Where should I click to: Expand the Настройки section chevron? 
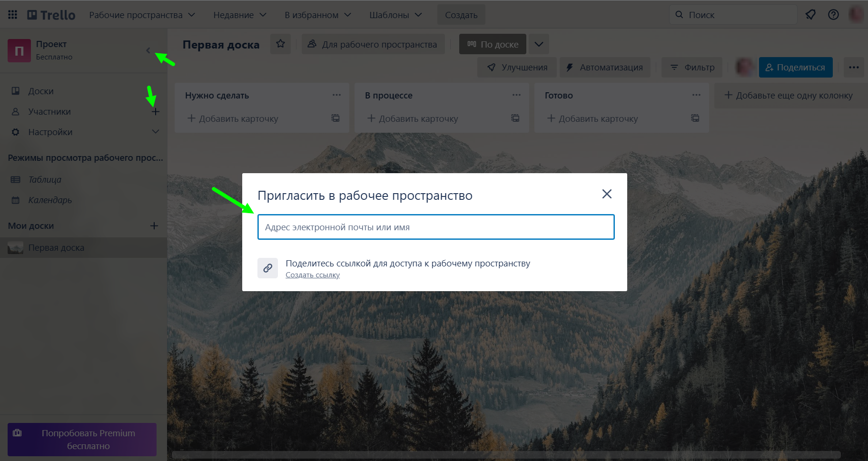click(x=156, y=132)
